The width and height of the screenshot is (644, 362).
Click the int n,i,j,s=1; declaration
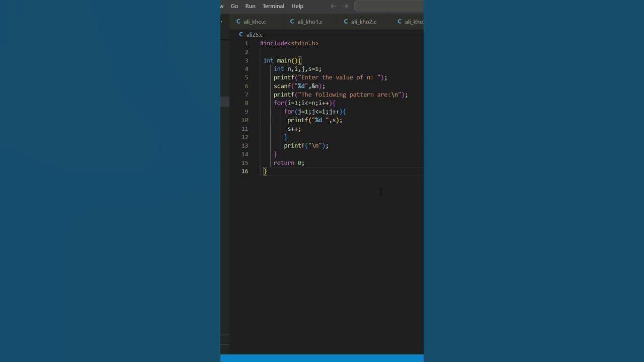(297, 69)
